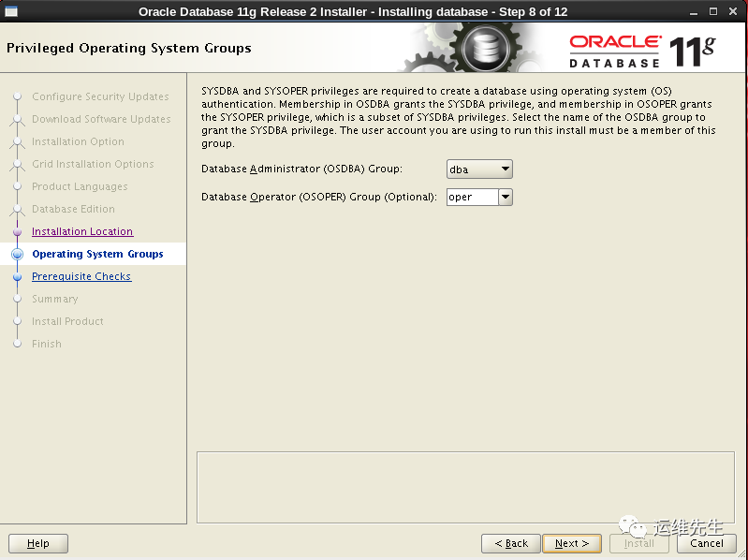Click the Configure Security Updates step
Screen dimensions: 748x560
tap(101, 96)
